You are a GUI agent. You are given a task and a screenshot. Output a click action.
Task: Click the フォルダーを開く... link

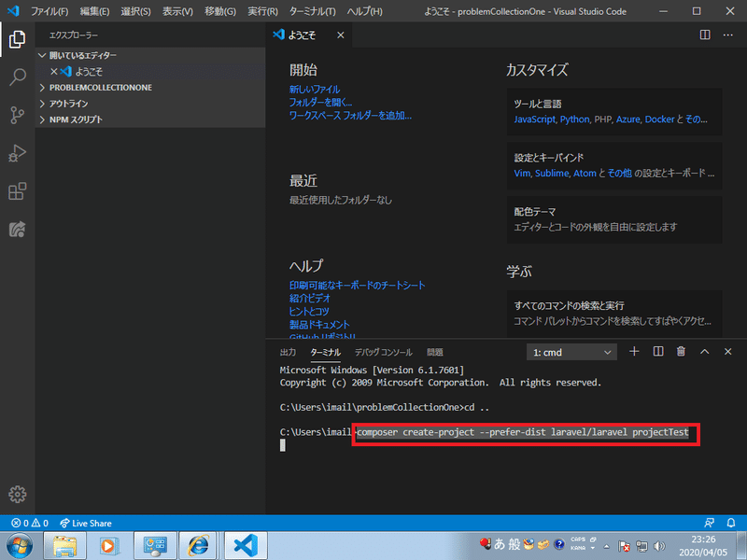click(320, 102)
